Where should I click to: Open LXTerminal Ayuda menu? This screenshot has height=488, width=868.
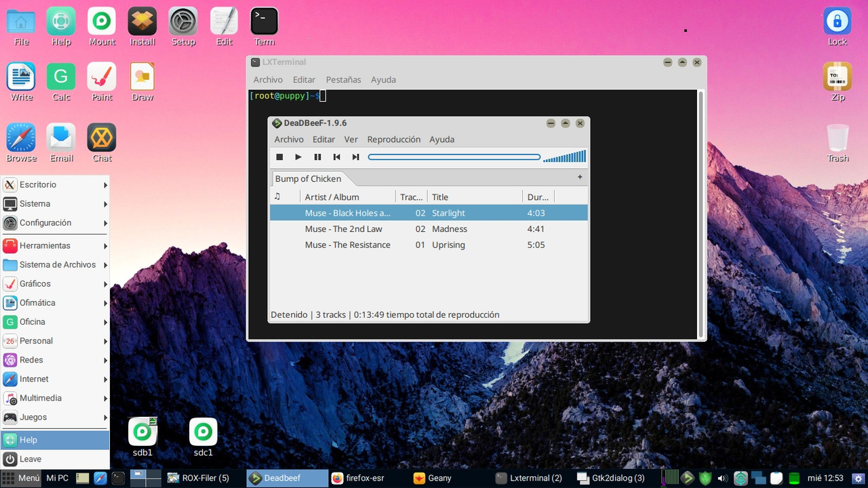383,80
